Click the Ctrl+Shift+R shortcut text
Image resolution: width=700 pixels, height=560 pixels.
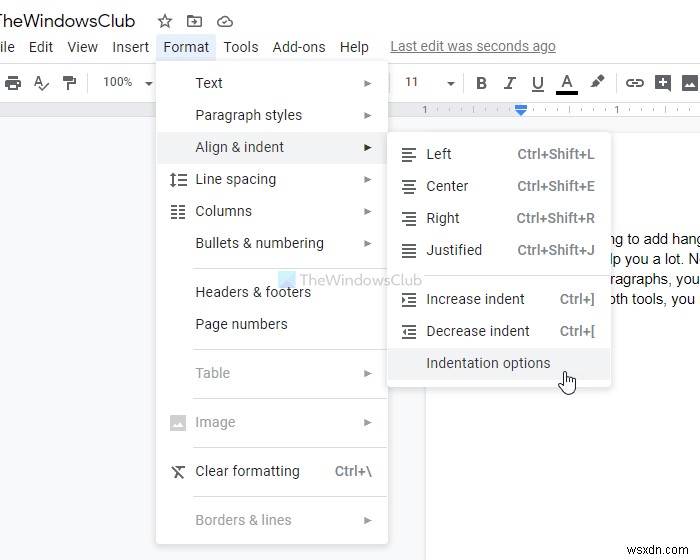556,218
